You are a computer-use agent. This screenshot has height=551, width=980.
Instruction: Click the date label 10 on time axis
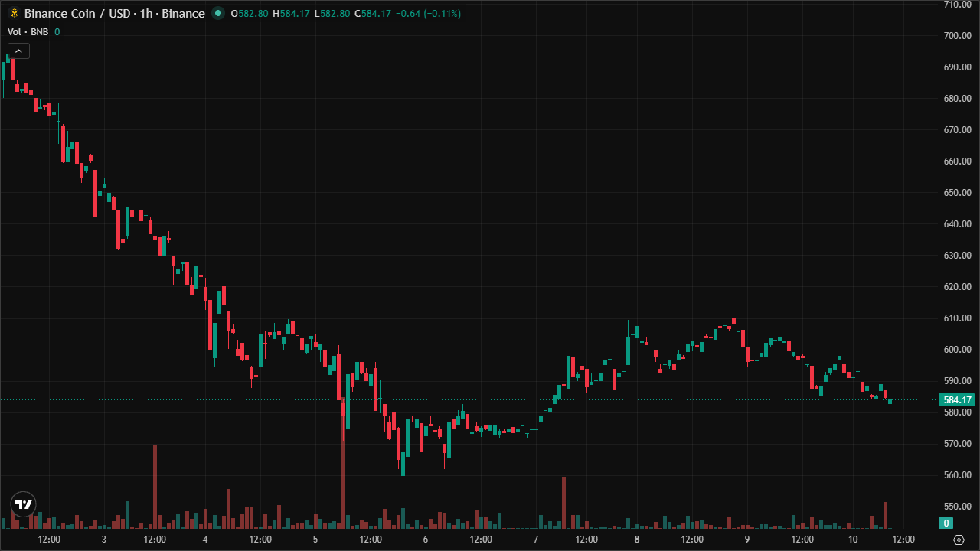[x=853, y=540]
